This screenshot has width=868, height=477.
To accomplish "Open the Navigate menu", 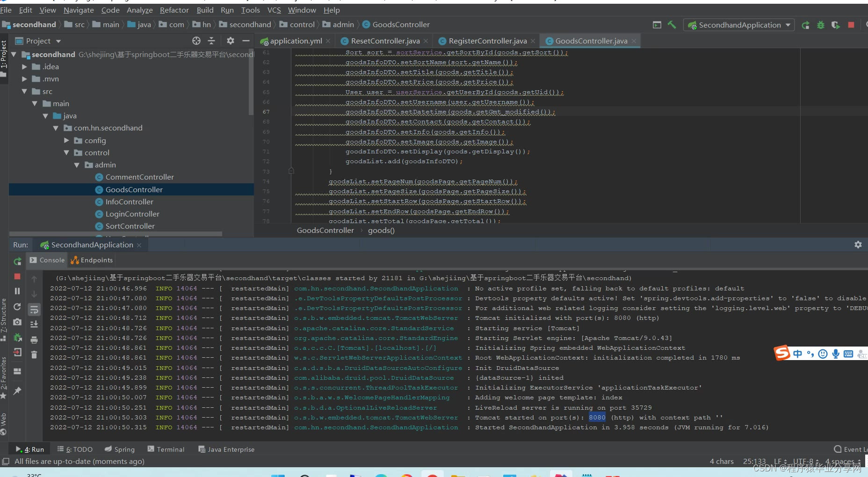I will click(79, 10).
